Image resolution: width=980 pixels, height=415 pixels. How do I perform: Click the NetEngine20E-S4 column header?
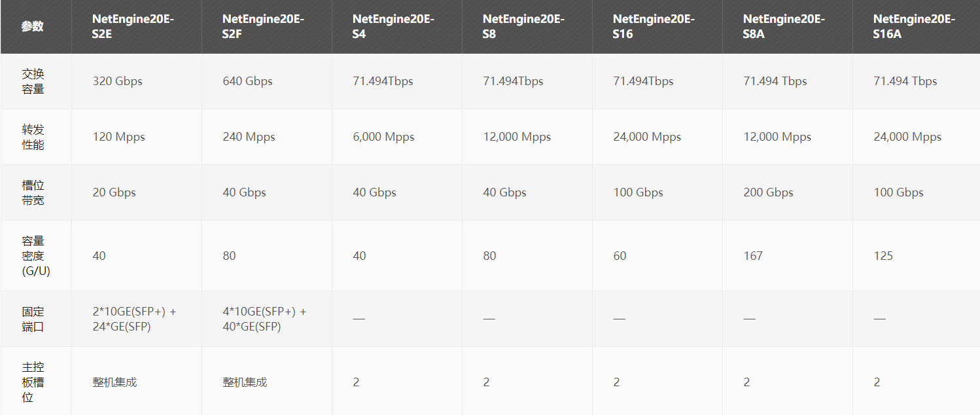(393, 26)
